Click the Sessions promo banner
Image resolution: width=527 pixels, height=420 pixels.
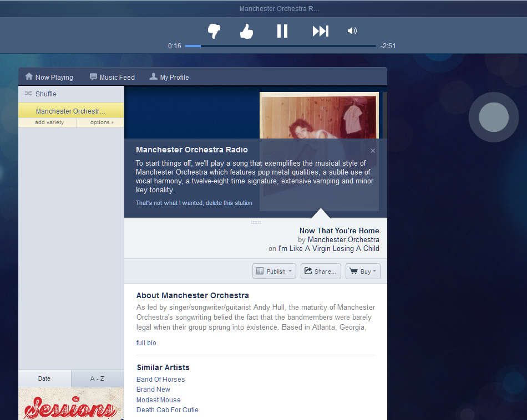click(71, 404)
